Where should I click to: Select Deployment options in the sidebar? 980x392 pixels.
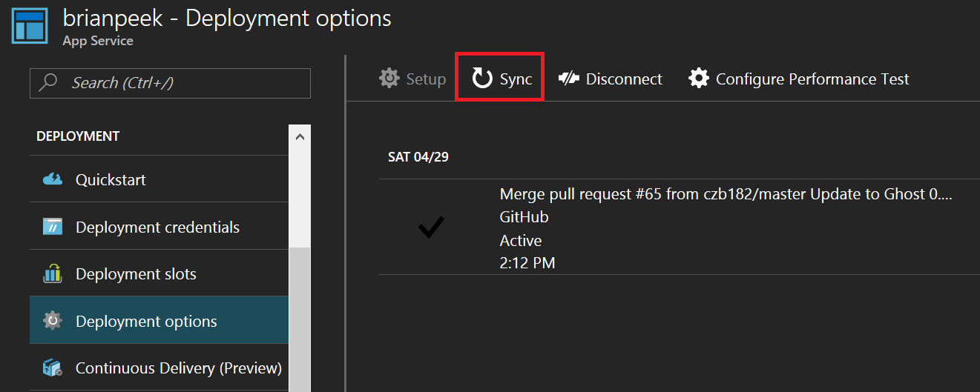coord(159,321)
